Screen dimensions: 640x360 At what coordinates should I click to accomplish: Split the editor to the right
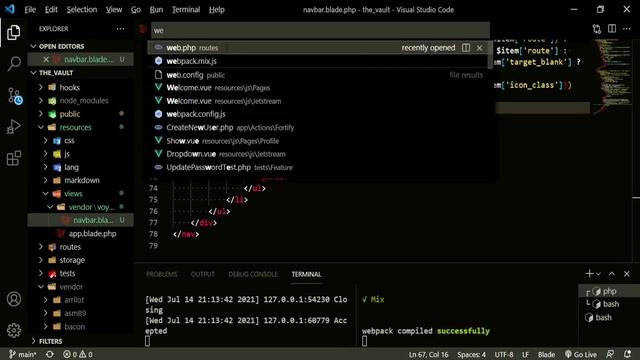pyautogui.click(x=612, y=29)
